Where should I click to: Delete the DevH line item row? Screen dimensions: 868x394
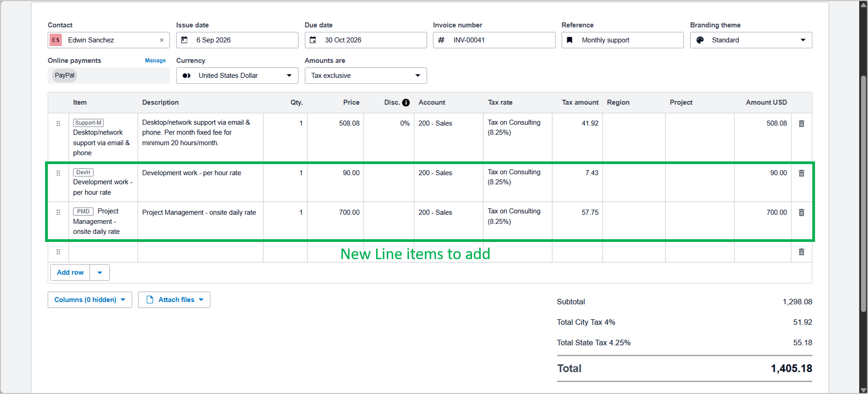[x=801, y=173]
